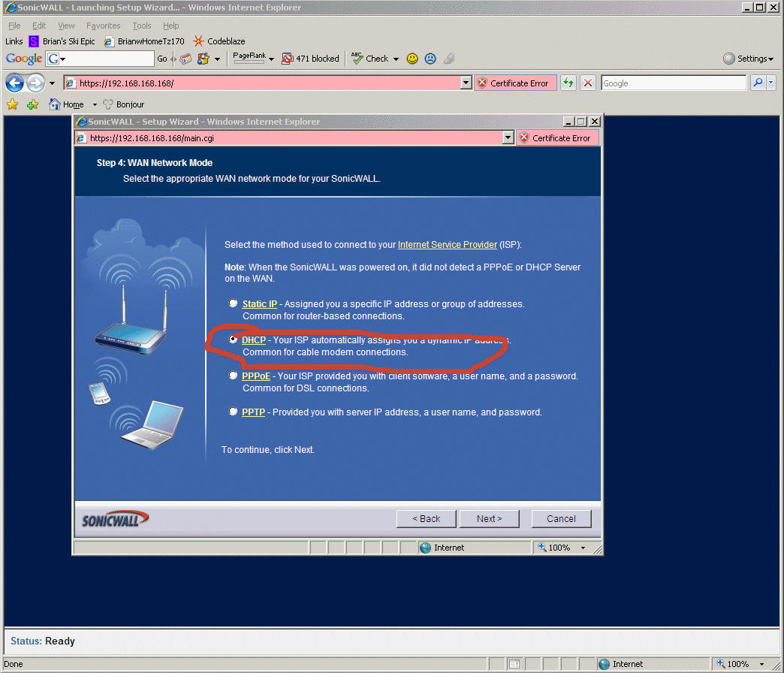784x673 pixels.
Task: Open the Edit menu
Action: point(39,26)
